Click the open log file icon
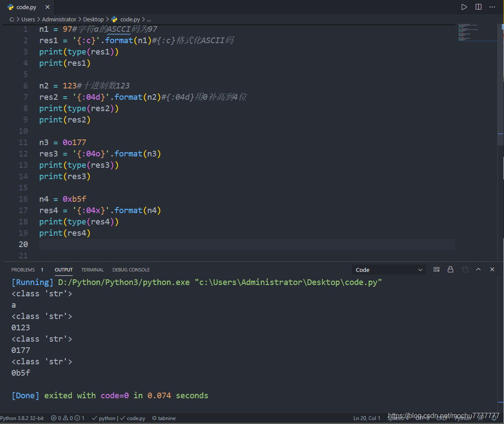504x424 pixels. tap(464, 269)
